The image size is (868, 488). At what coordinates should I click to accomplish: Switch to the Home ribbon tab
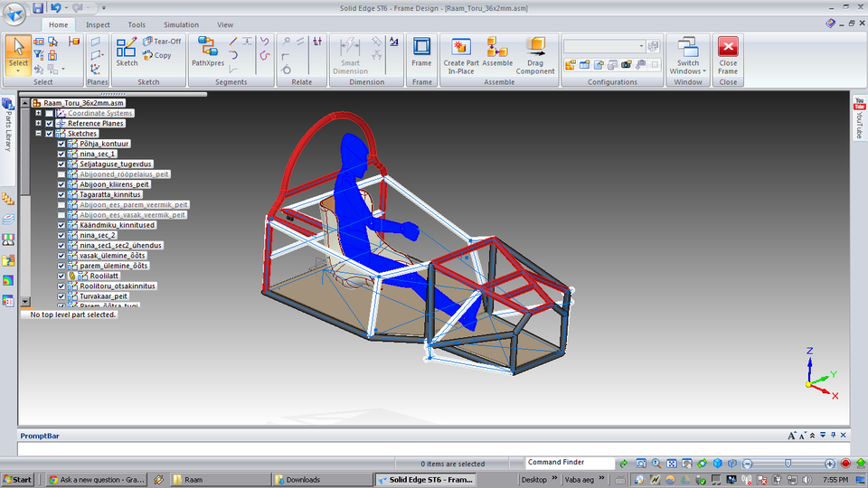pos(58,24)
